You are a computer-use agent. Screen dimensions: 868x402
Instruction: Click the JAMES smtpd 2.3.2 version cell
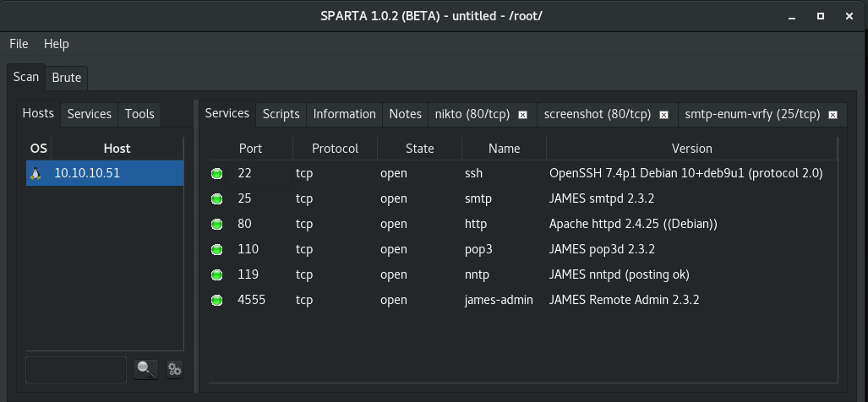pos(692,199)
